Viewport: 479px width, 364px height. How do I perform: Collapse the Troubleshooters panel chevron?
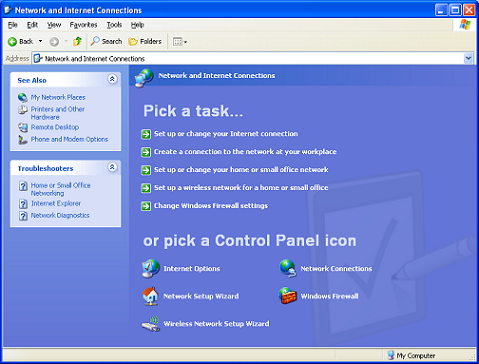[x=112, y=167]
